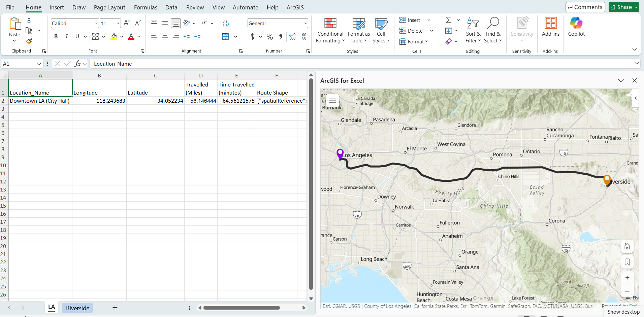Toggle right horizontal text alignment
Screen dimensions: 644x317
(x=176, y=37)
